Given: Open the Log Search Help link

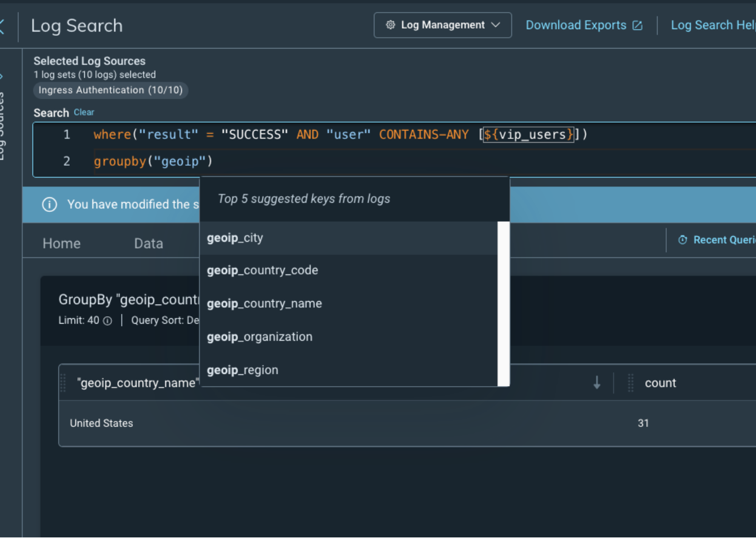Looking at the screenshot, I should tap(712, 26).
